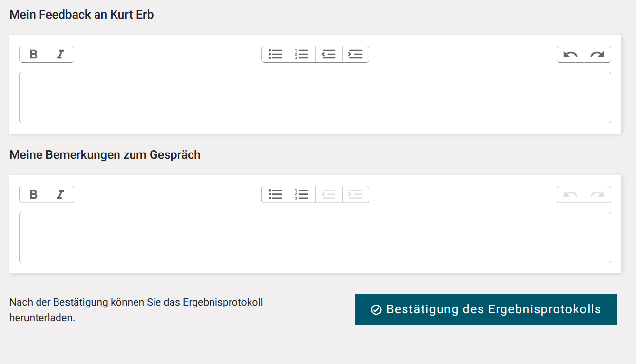Screen dimensions: 636x364
Task: Toggle bold in Feedback an Kurt Erb editor
Action: point(34,55)
